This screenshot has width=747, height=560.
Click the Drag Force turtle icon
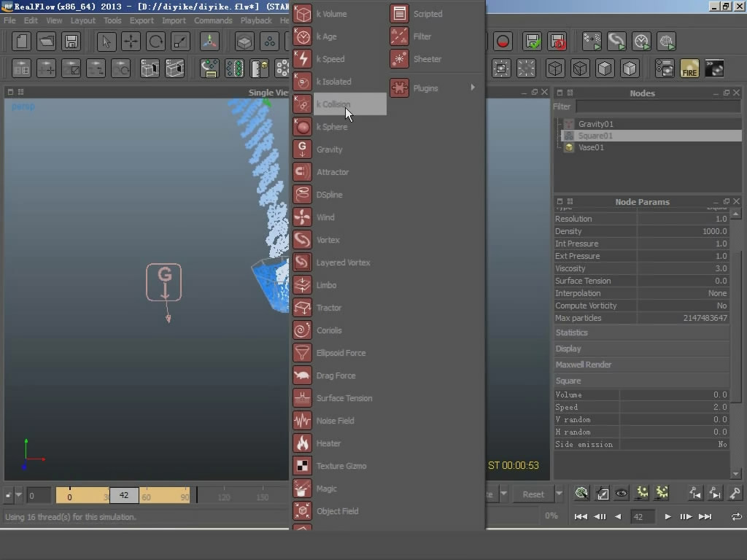302,376
